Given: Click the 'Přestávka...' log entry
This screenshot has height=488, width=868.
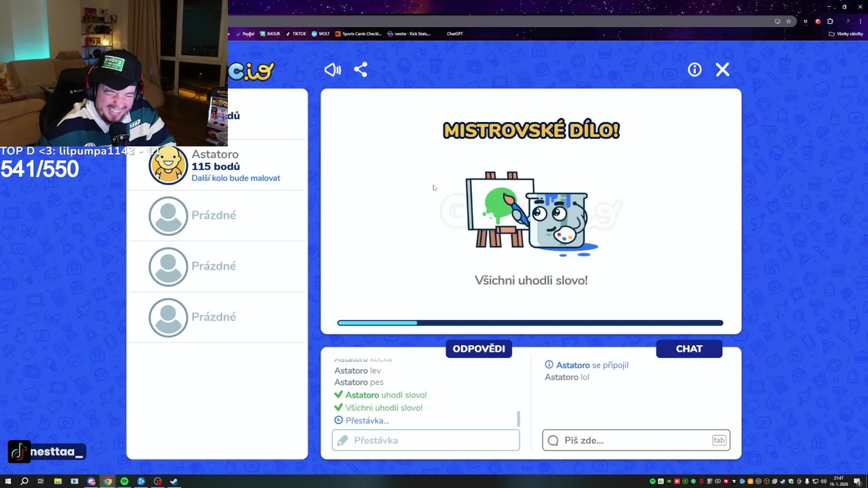Looking at the screenshot, I should point(361,421).
